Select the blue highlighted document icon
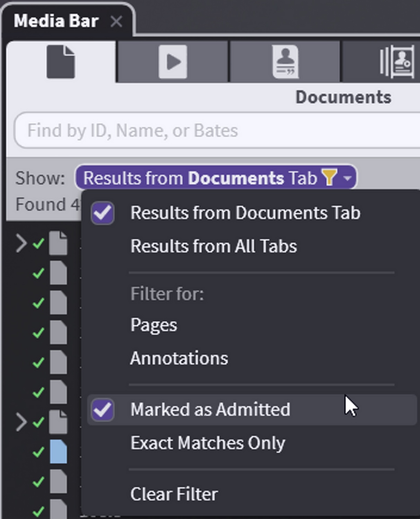Screen dimensions: 420x519 point(58,452)
